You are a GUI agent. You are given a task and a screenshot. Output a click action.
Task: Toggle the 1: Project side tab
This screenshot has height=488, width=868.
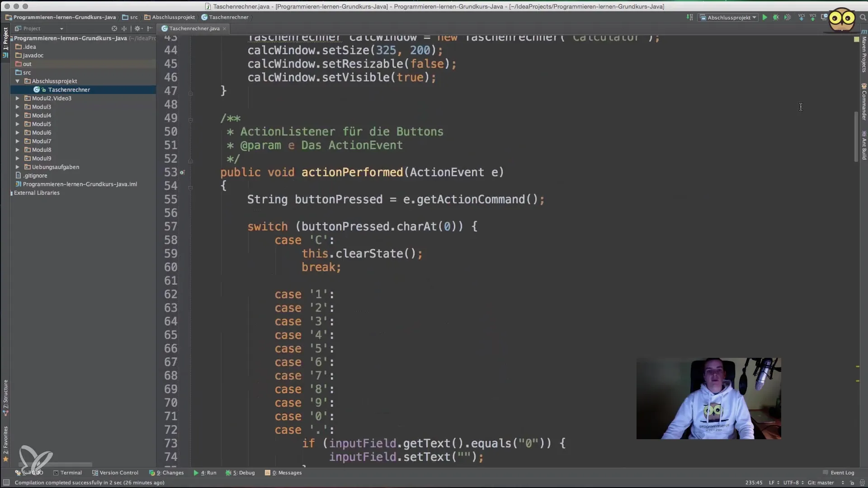click(5, 42)
